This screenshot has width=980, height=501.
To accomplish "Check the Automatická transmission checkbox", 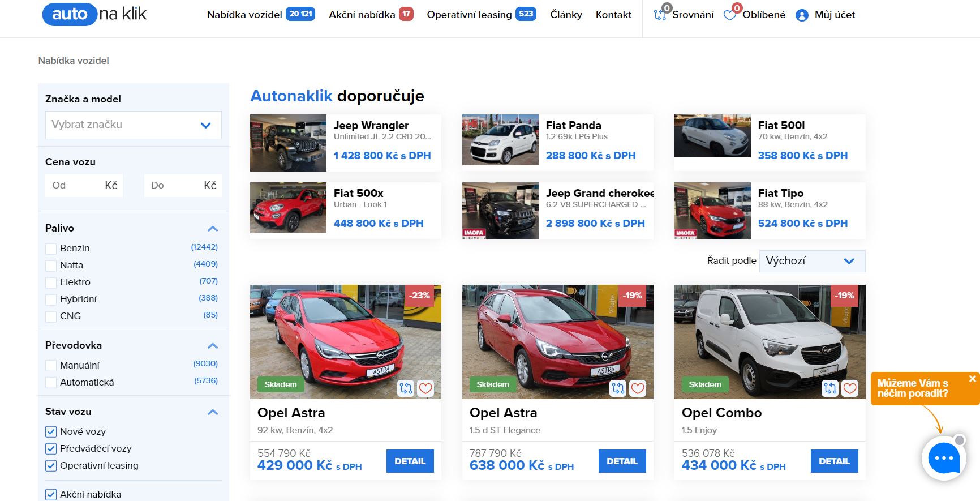I will pos(51,383).
